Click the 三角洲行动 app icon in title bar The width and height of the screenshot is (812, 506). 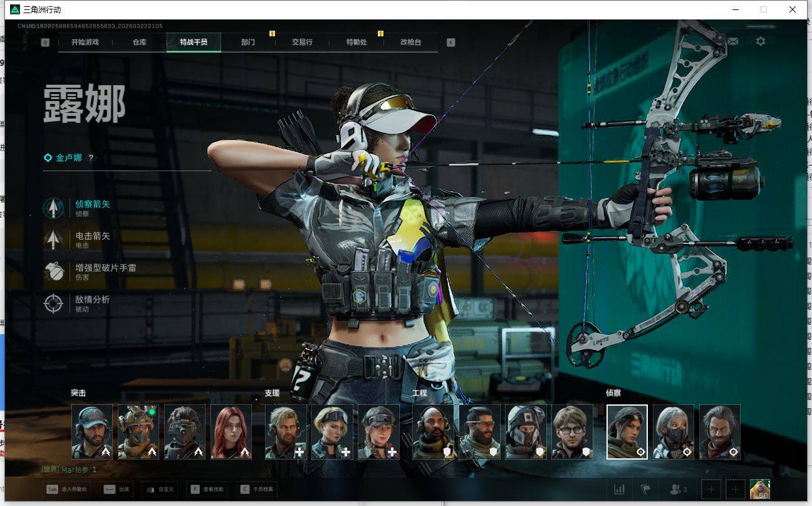click(x=15, y=9)
